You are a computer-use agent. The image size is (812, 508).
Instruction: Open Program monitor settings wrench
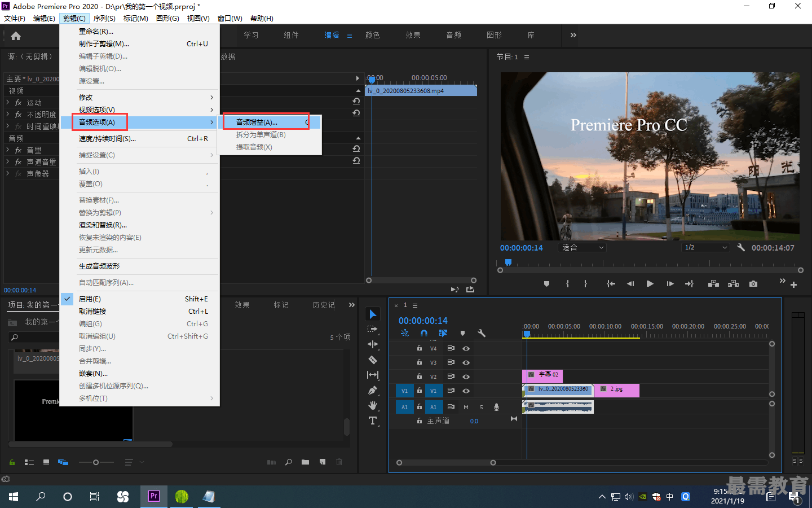(741, 247)
